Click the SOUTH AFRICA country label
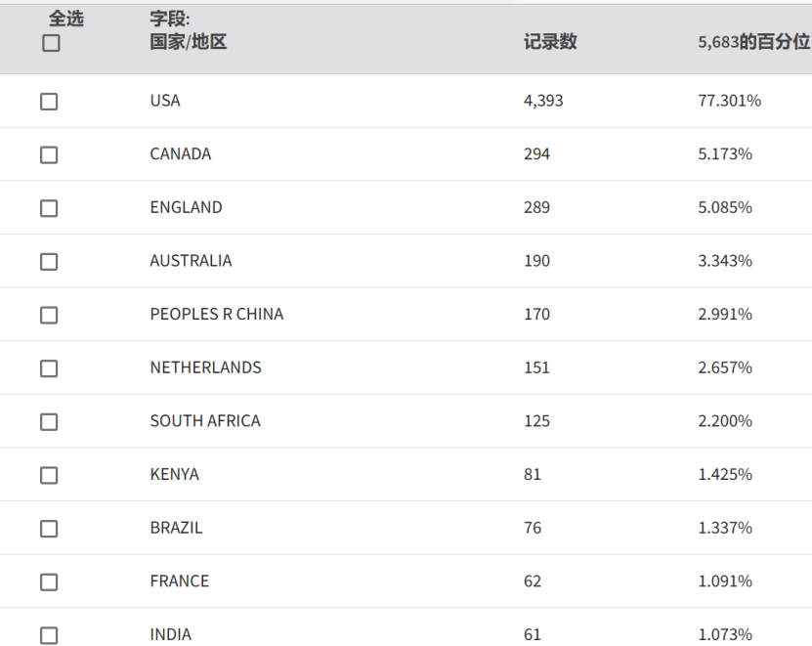This screenshot has height=646, width=812. coord(205,420)
